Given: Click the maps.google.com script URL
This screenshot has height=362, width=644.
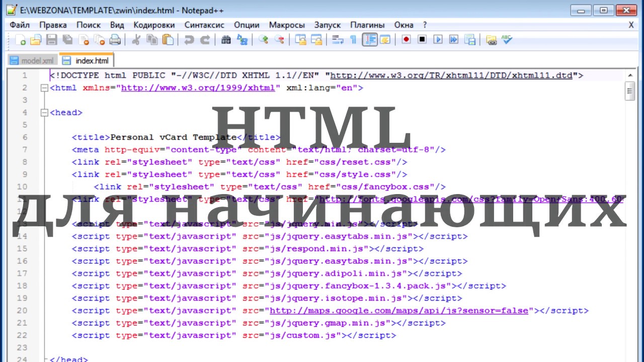Looking at the screenshot, I should tap(399, 311).
